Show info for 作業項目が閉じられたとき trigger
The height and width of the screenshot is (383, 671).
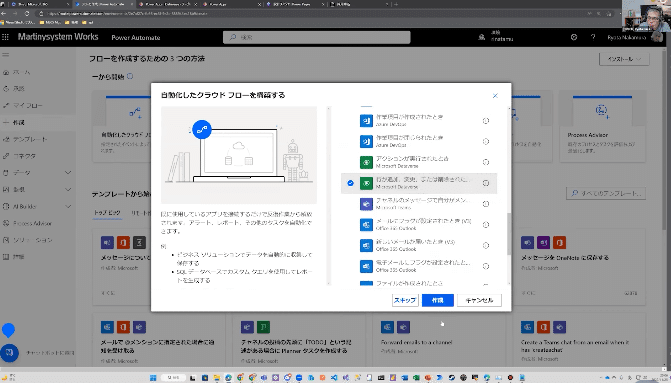coord(486,141)
